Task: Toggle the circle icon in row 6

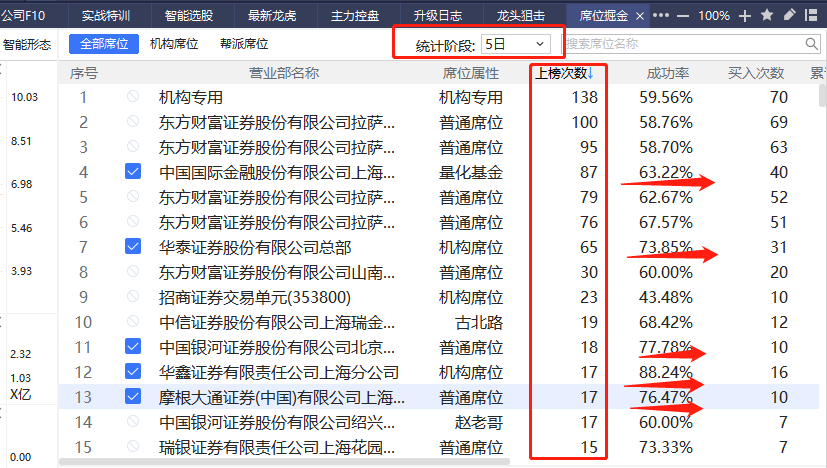Action: [x=133, y=221]
